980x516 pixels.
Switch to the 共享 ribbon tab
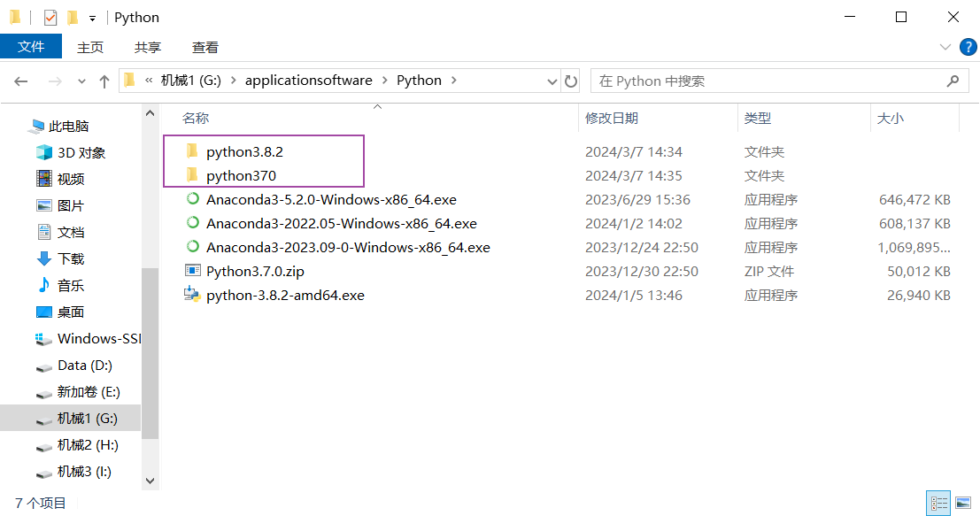tap(148, 48)
